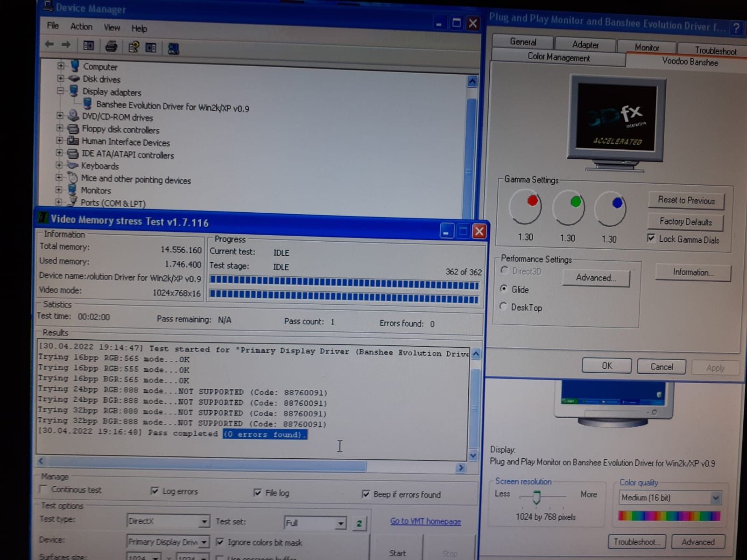Select the Computer node icon
Screen dimensions: 747x560
pyautogui.click(x=75, y=66)
